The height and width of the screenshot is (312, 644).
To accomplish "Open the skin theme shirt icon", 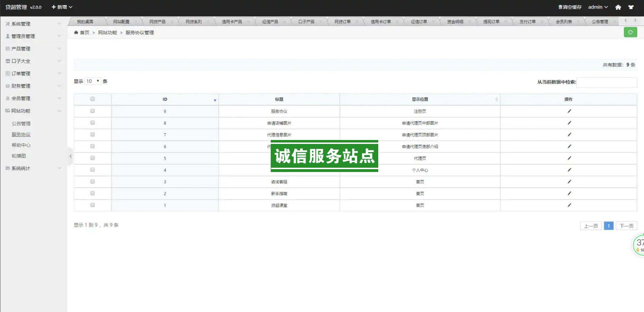I will (631, 7).
